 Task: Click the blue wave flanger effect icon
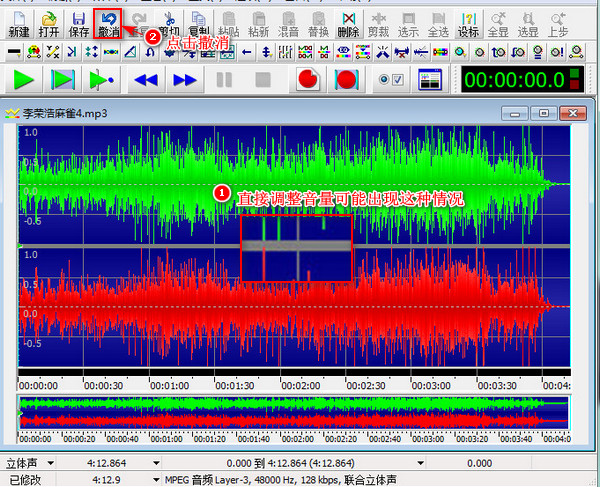pyautogui.click(x=111, y=52)
